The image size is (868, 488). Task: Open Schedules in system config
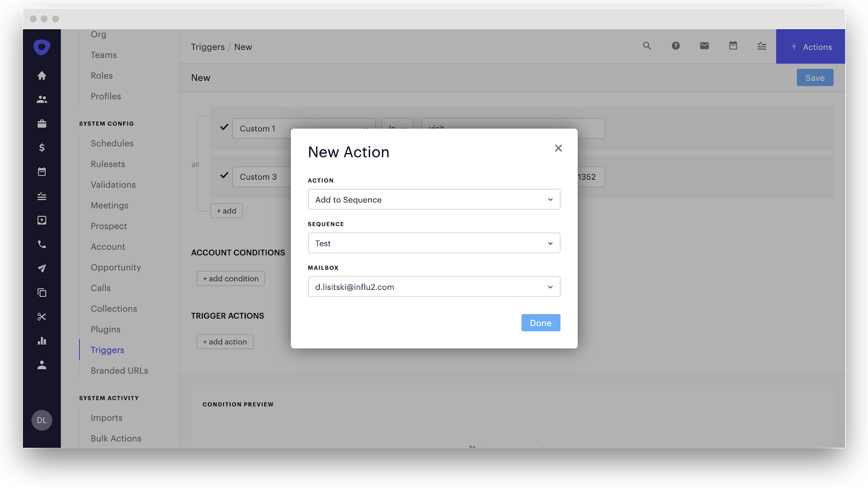112,143
